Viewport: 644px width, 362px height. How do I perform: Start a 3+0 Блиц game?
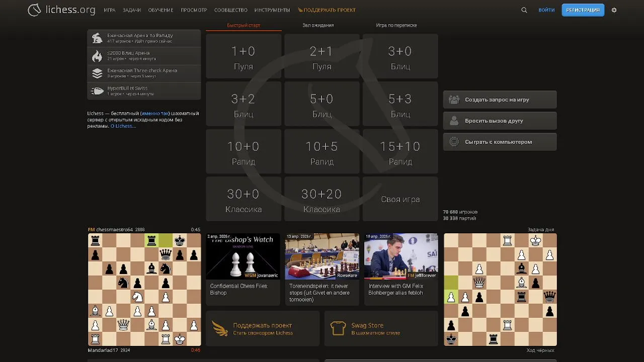(x=400, y=56)
